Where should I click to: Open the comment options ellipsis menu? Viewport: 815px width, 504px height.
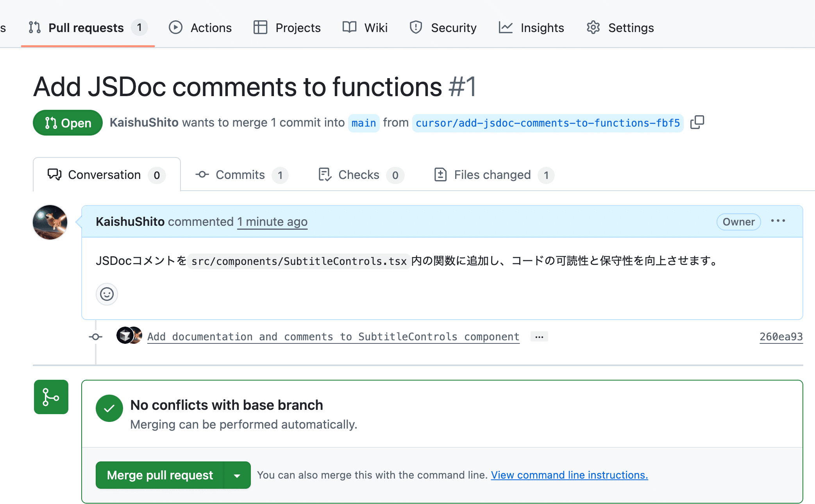coord(778,222)
